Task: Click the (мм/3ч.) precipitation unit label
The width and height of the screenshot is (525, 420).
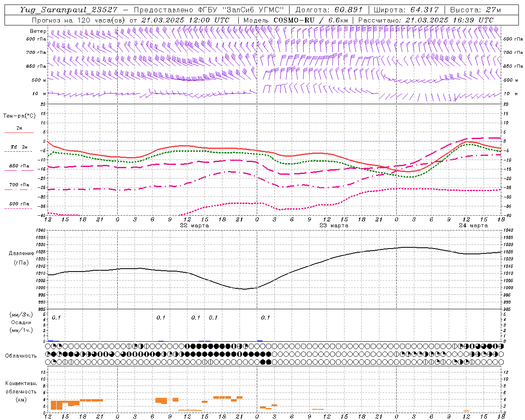Action: click(x=21, y=315)
